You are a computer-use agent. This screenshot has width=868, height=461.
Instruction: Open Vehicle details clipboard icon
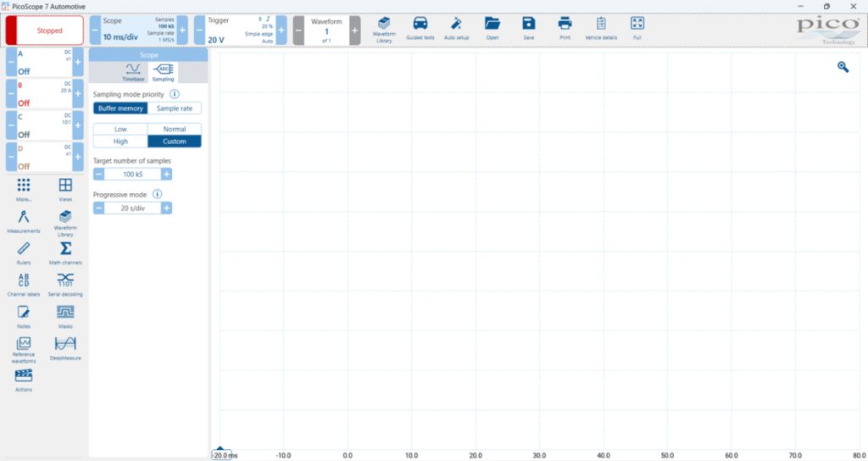[601, 29]
